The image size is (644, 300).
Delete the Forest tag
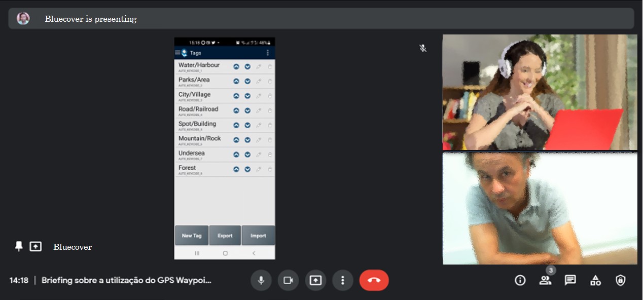point(270,169)
